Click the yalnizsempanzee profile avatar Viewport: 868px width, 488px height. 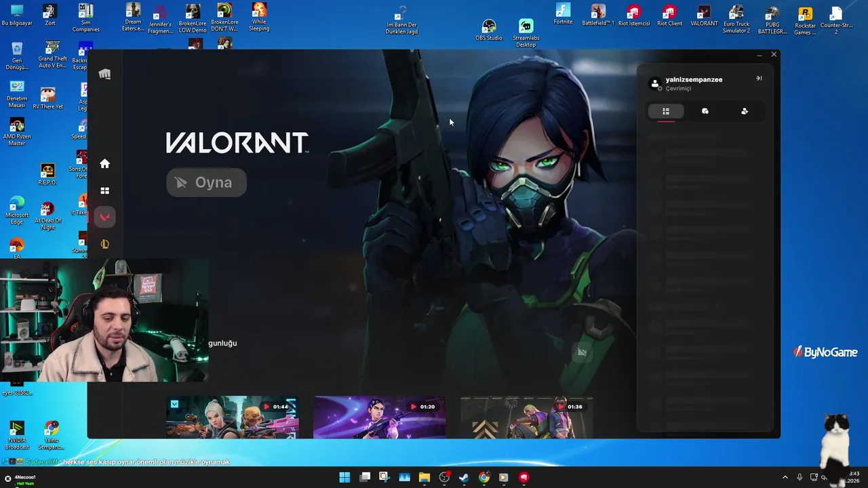[654, 83]
